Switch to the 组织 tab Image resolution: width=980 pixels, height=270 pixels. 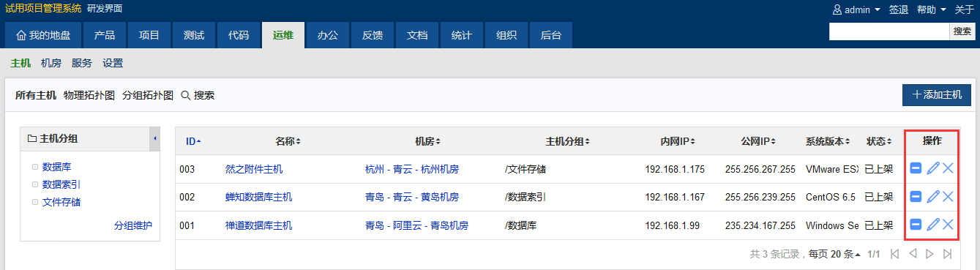[506, 35]
